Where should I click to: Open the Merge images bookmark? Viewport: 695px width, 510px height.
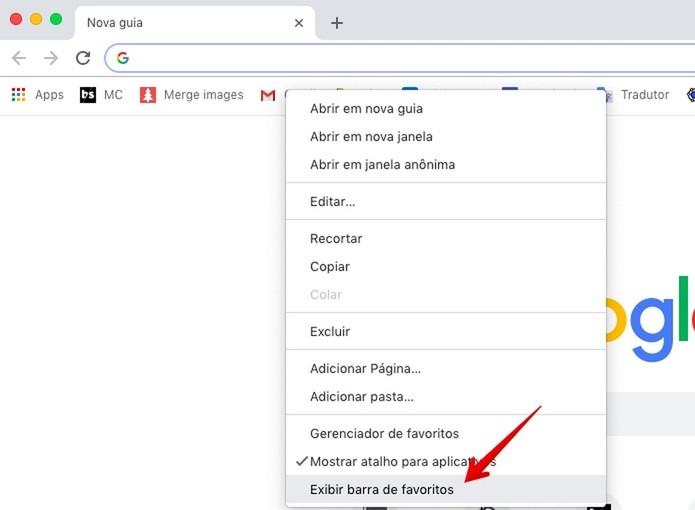pos(191,95)
